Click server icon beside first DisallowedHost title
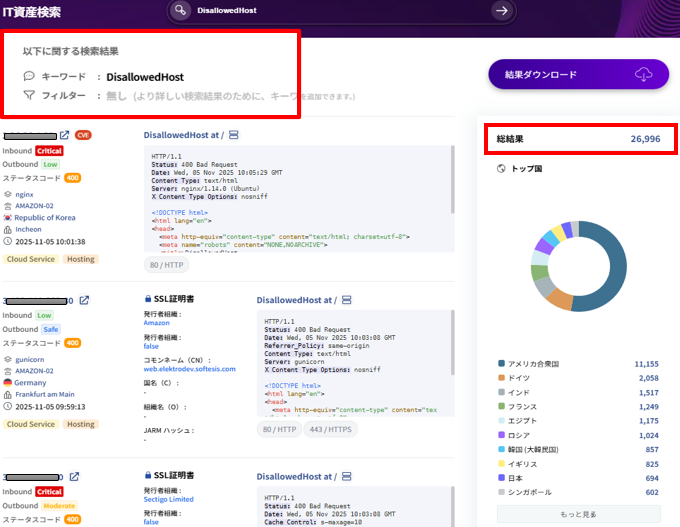This screenshot has height=527, width=680. click(x=234, y=134)
